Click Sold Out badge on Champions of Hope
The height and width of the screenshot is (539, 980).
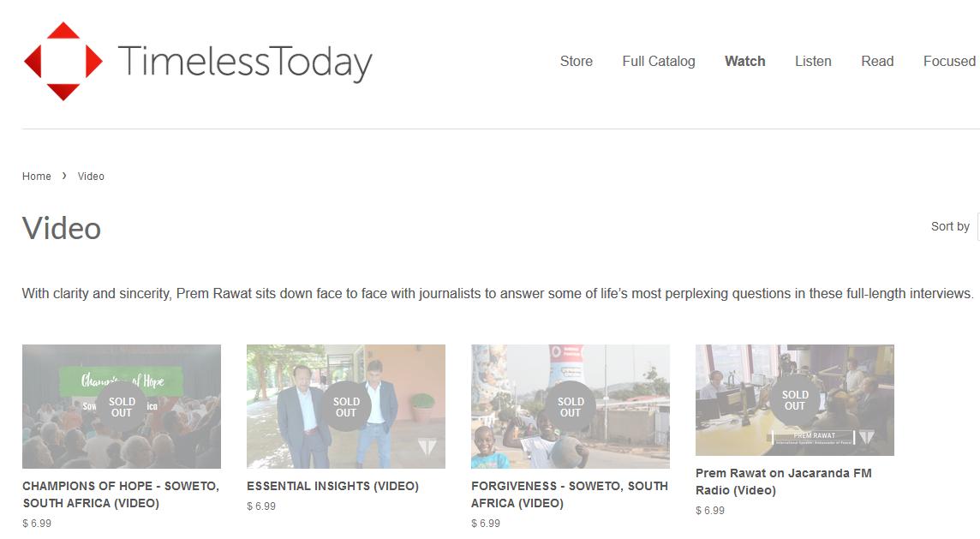click(122, 407)
